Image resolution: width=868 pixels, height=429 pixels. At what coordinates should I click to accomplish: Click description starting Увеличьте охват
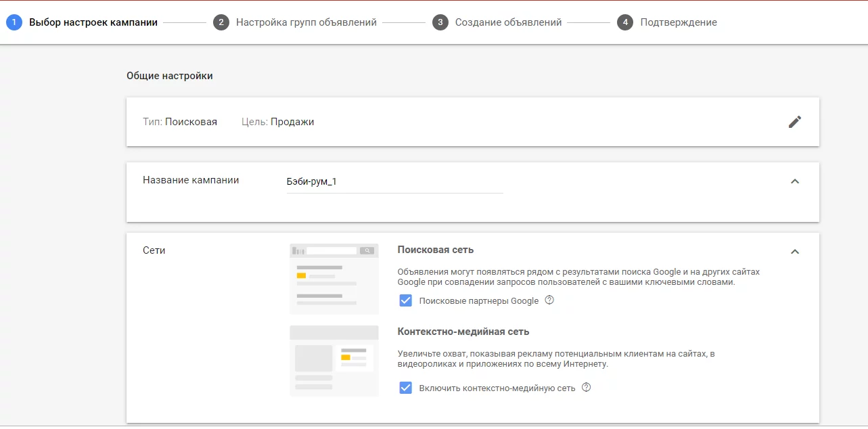557,359
